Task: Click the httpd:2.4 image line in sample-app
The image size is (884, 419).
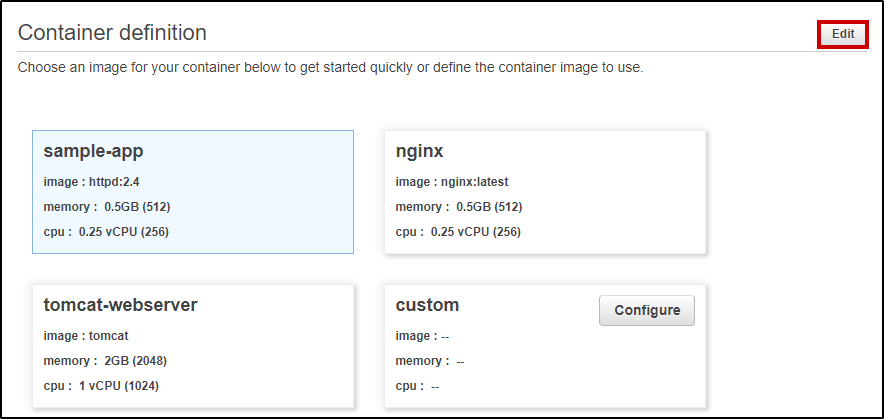Action: coord(97,182)
